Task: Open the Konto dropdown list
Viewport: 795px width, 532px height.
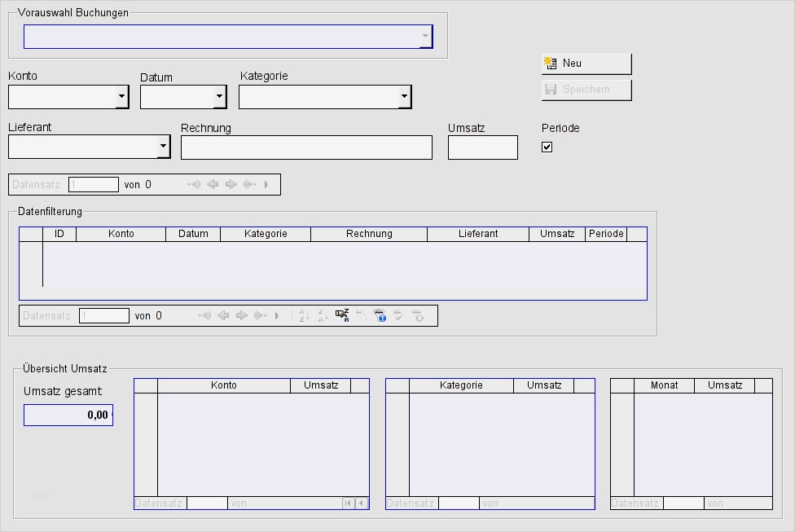Action: tap(121, 97)
